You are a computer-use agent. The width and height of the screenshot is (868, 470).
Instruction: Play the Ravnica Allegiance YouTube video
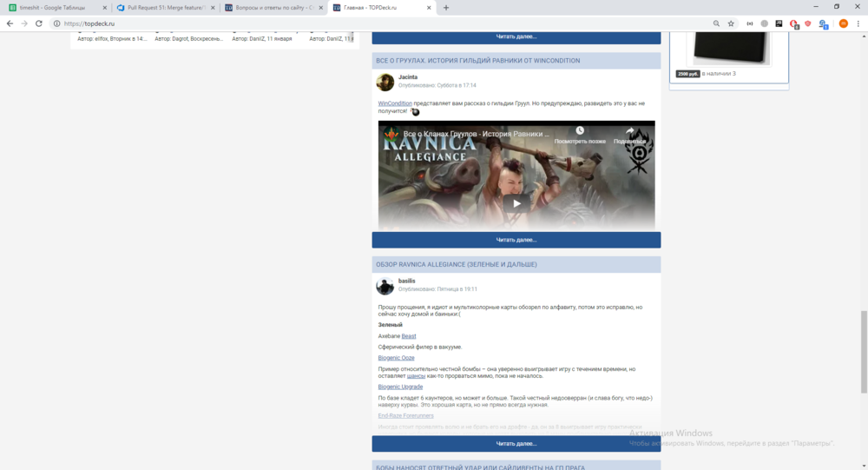coord(516,203)
